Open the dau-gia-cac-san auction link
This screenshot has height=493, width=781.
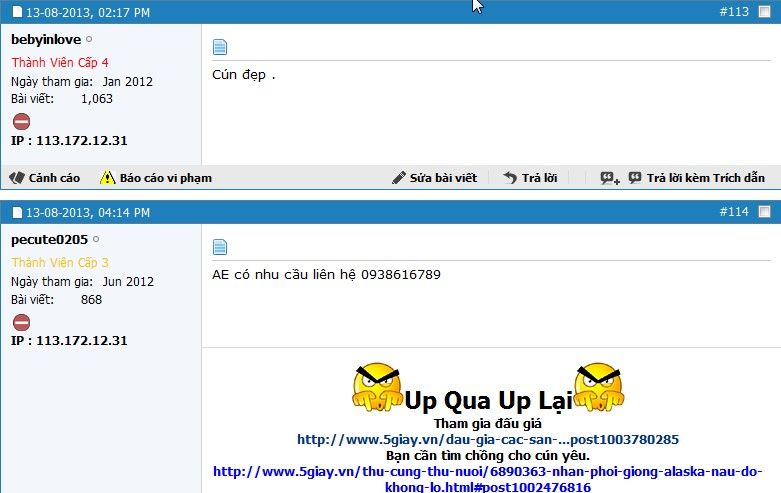click(x=488, y=439)
